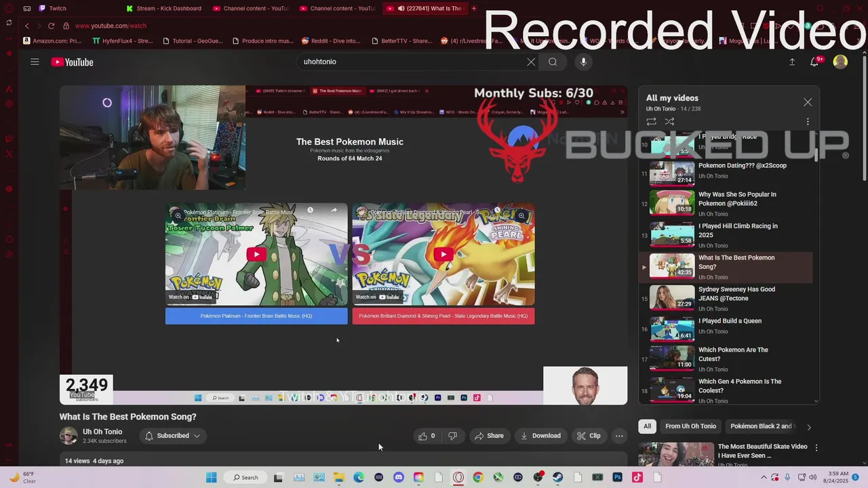
Task: Open the Uh Oh Tonio channel name link
Action: click(x=102, y=432)
